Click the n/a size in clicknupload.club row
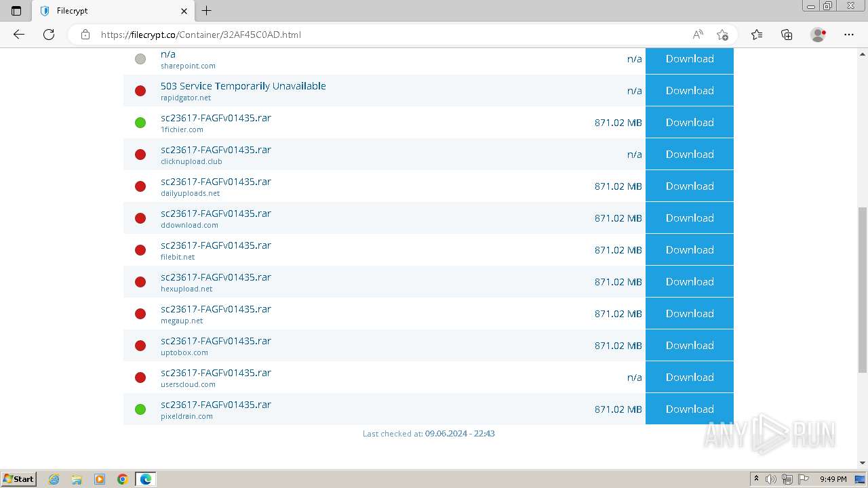The width and height of the screenshot is (868, 488). click(634, 155)
